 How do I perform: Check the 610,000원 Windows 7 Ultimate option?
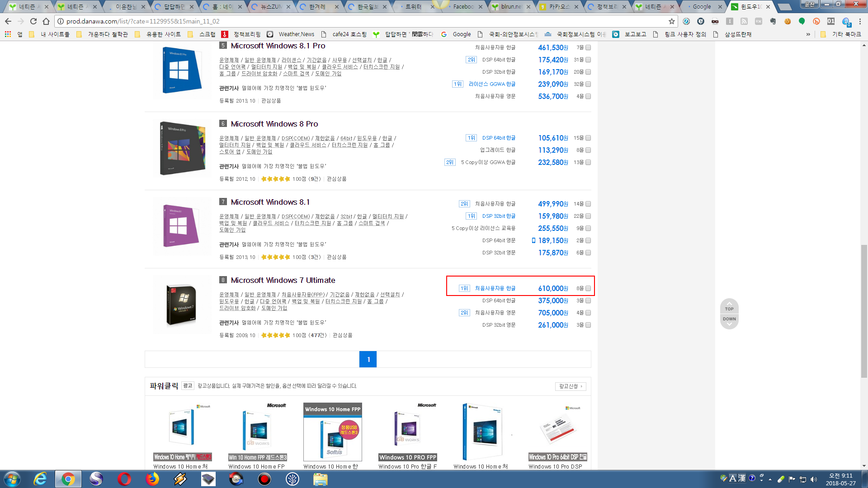[588, 288]
